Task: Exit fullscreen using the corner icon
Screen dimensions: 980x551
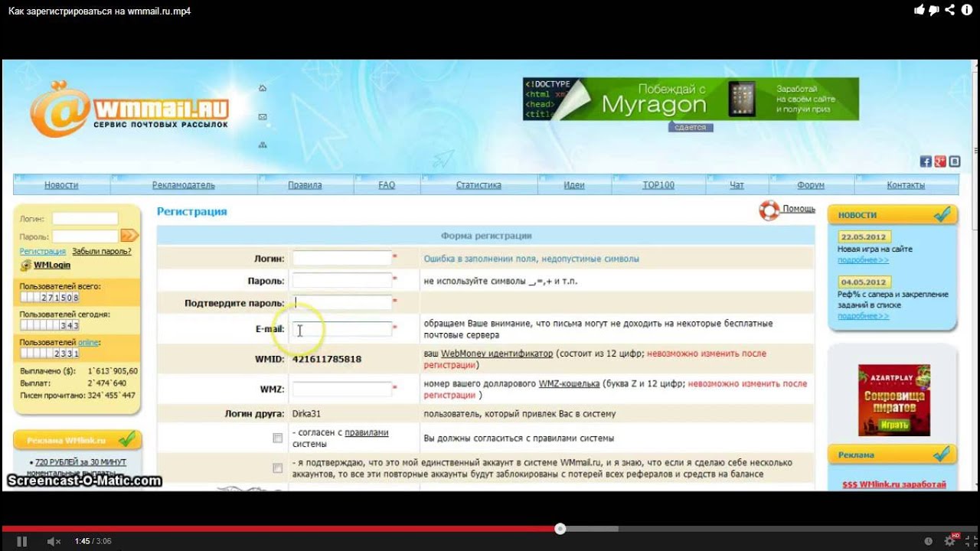Action: tap(969, 541)
